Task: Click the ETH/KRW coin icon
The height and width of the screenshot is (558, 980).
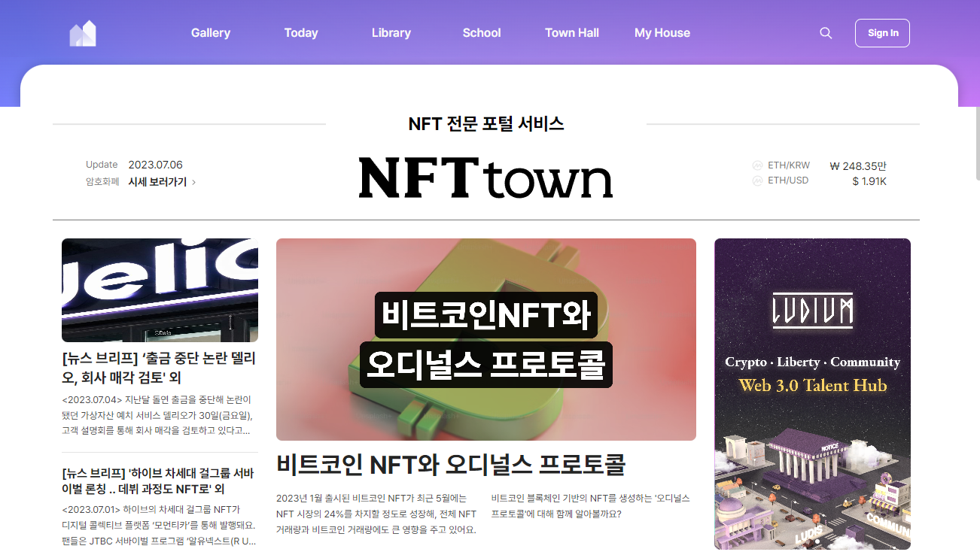Action: tap(757, 165)
